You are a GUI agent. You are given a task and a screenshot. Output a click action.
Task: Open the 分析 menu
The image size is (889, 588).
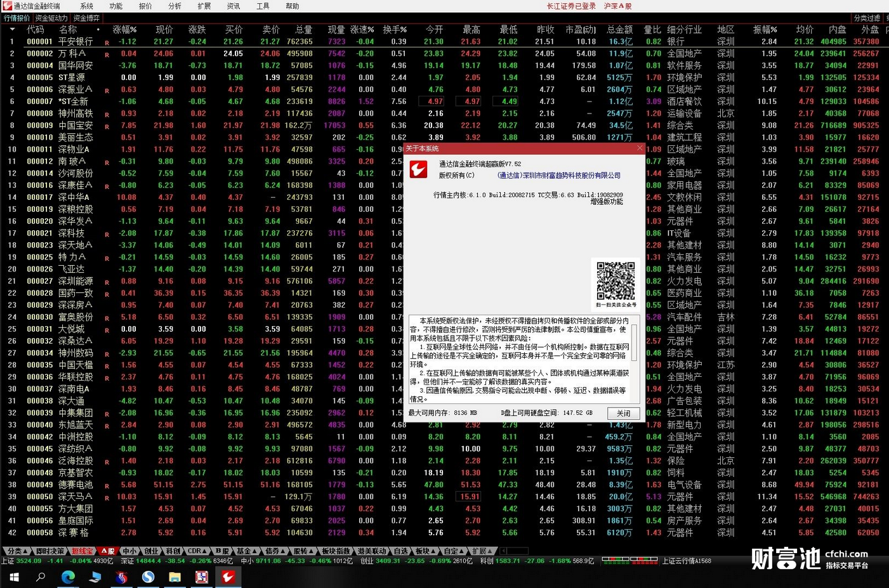pos(175,6)
